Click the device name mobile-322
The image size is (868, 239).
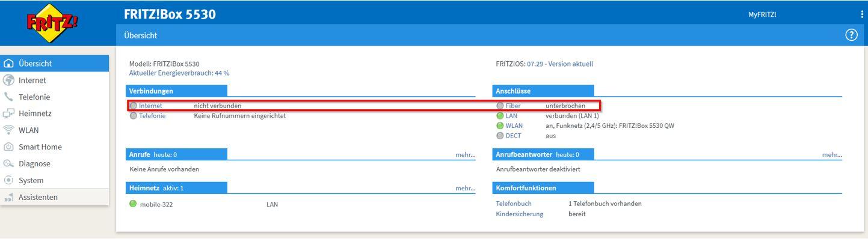156,204
